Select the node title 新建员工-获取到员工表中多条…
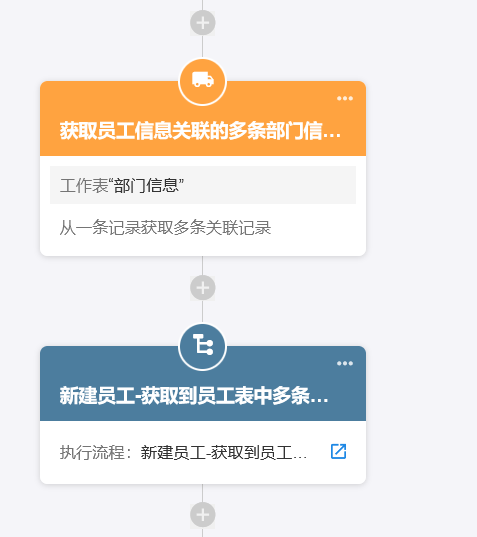 (194, 396)
